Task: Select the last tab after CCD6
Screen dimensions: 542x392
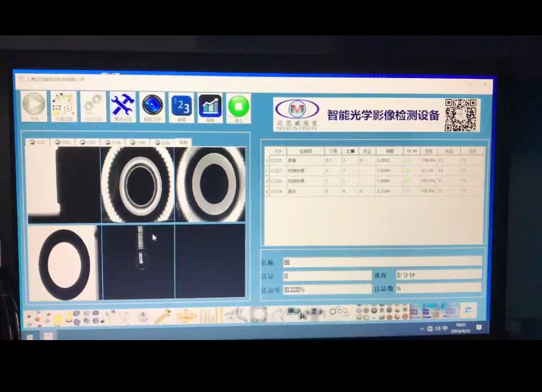Action: (x=183, y=143)
